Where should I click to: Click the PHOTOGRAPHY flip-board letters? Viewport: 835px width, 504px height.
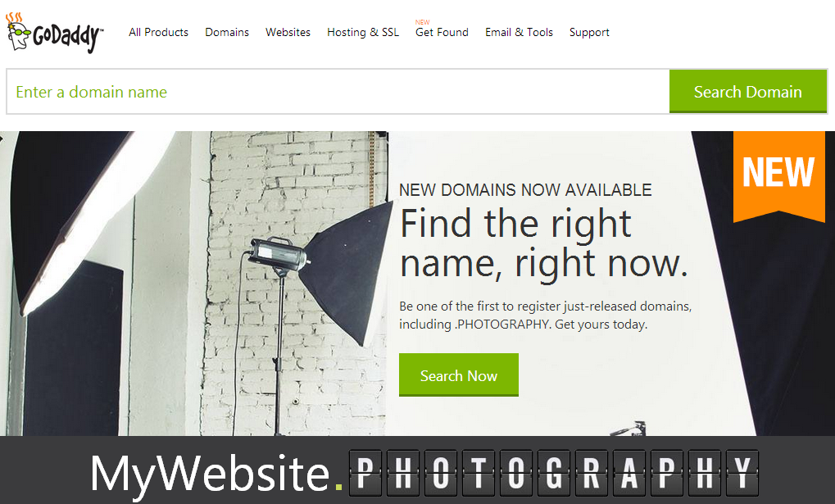(x=554, y=473)
